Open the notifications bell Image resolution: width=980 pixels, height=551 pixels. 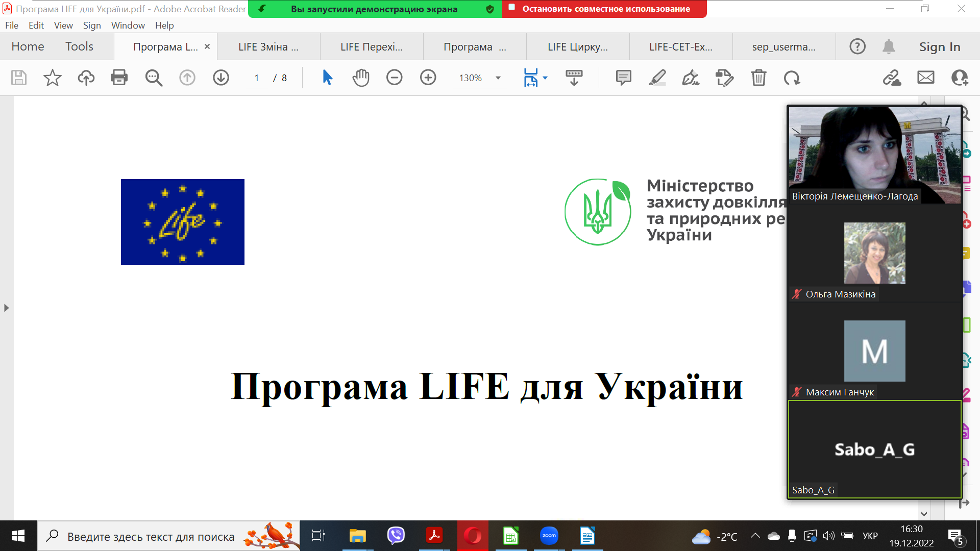point(889,46)
